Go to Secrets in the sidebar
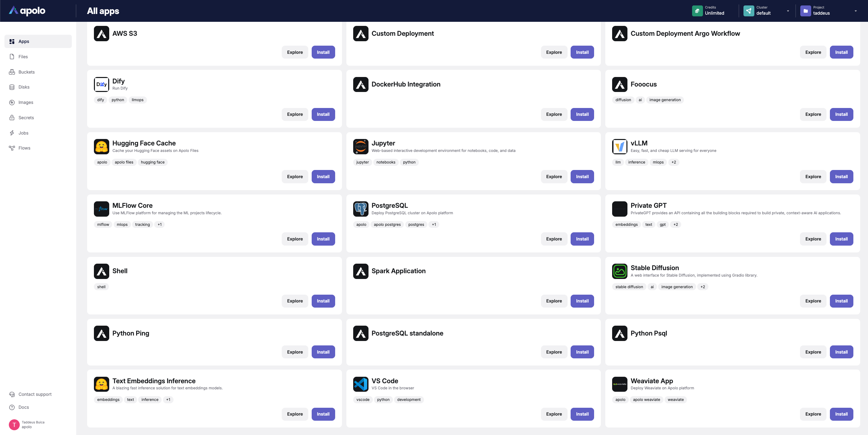Image resolution: width=868 pixels, height=435 pixels. [x=26, y=118]
